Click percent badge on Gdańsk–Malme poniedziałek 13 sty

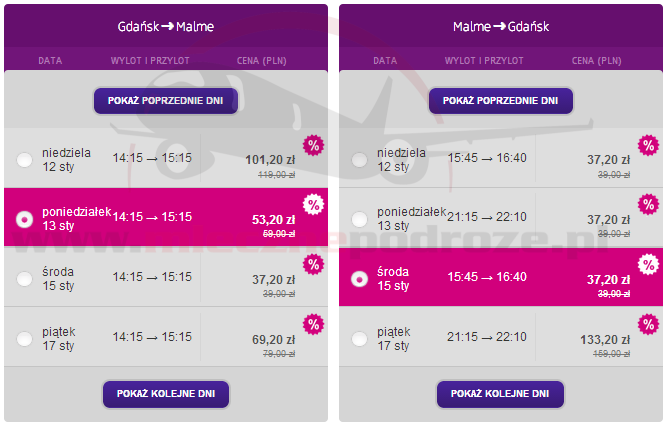pyautogui.click(x=313, y=206)
